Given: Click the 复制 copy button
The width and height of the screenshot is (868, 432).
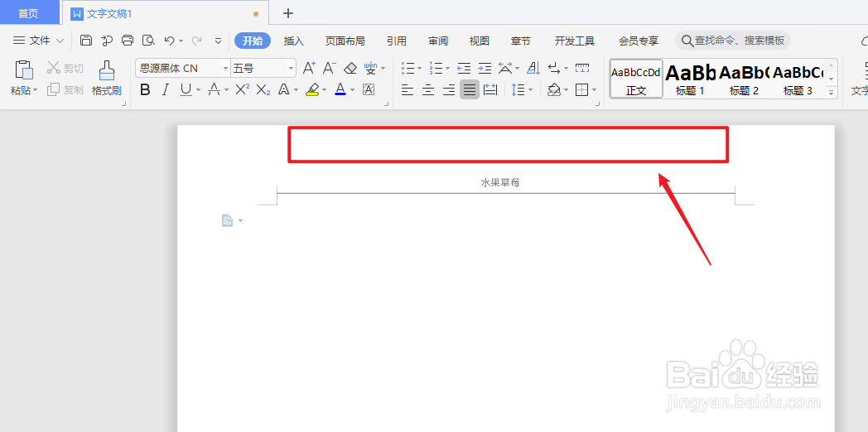Looking at the screenshot, I should tap(65, 89).
